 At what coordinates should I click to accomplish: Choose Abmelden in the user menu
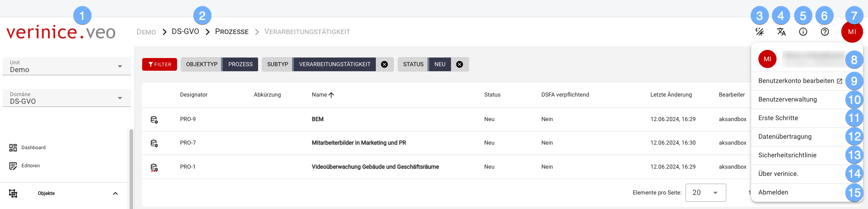[773, 192]
